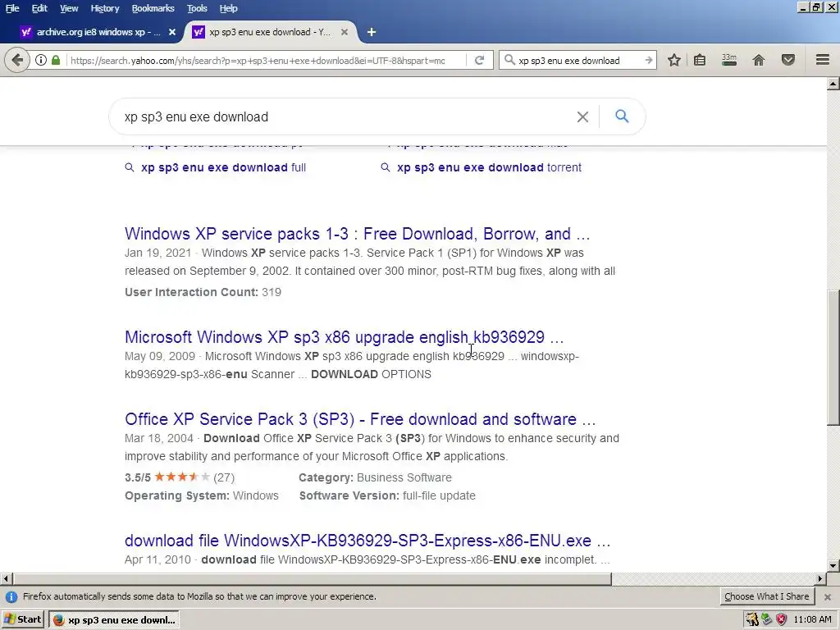Image resolution: width=840 pixels, height=630 pixels.
Task: Click vertical scrollbar up arrow
Action: (x=833, y=84)
